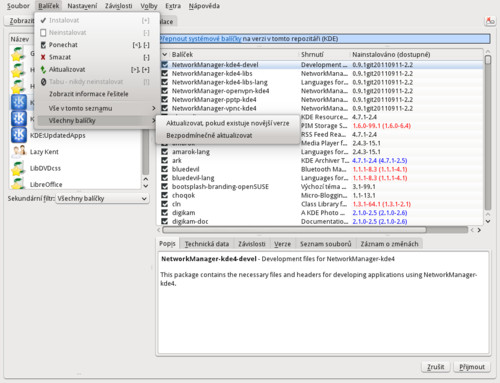Select Aktualizovat in the package menu
500x383 pixels.
(97, 69)
